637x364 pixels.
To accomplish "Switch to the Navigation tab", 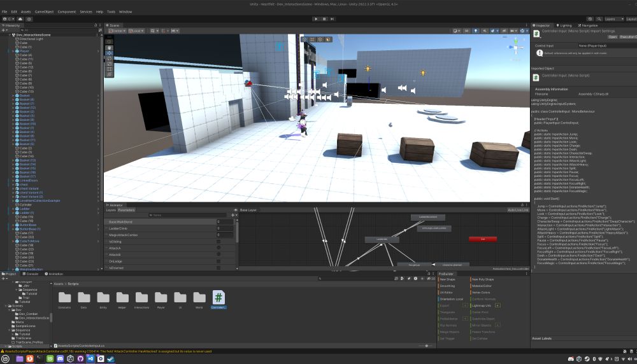I will [588, 25].
